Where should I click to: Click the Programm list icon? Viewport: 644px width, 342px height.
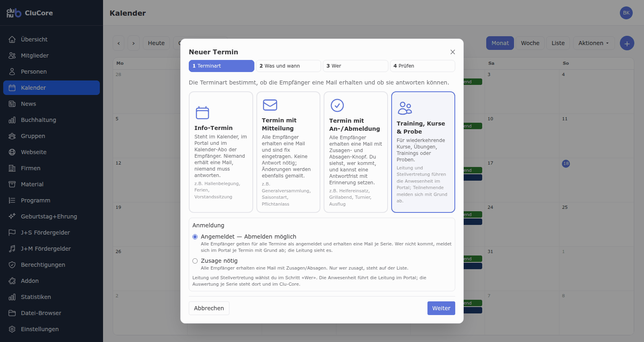click(12, 200)
